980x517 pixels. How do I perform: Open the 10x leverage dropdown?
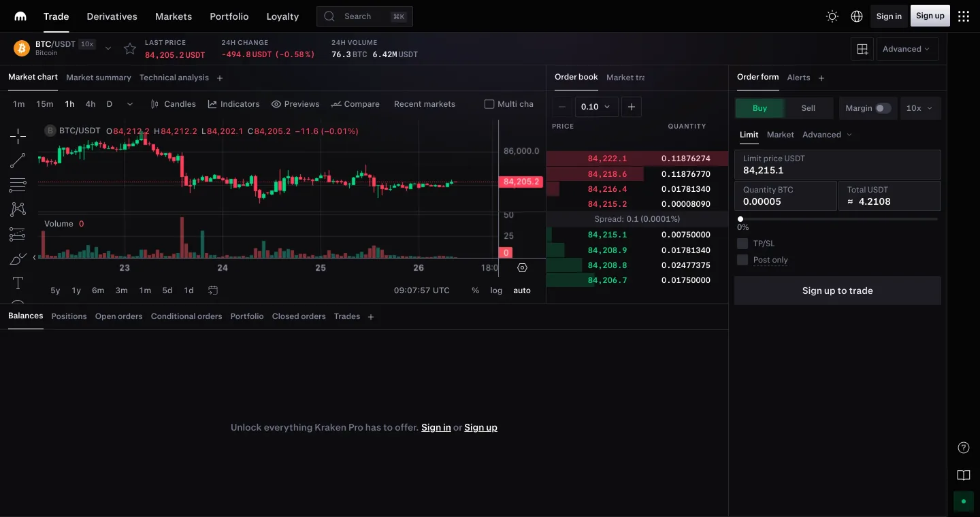coord(920,108)
